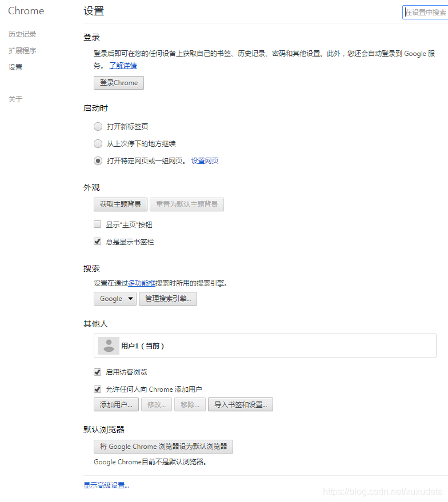
Task: Set Google Chrome as default browser button
Action: tap(163, 447)
